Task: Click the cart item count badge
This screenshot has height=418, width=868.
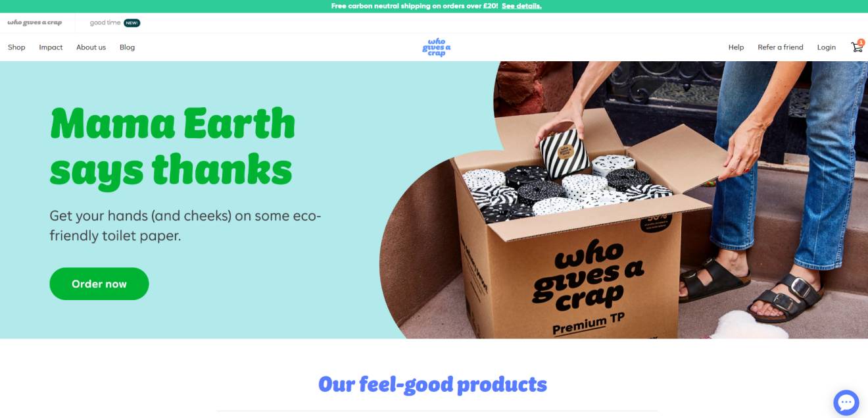Action: pyautogui.click(x=861, y=42)
